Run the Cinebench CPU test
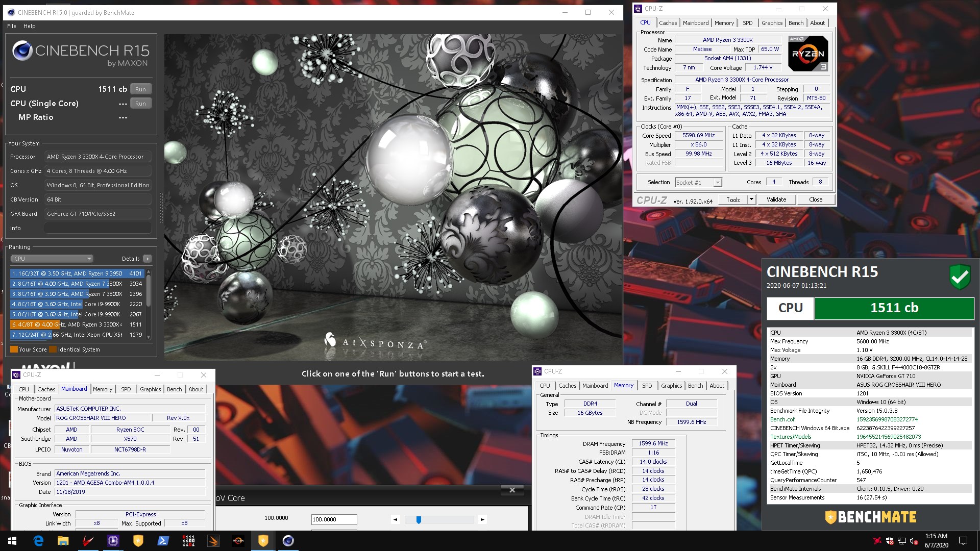 click(x=140, y=89)
